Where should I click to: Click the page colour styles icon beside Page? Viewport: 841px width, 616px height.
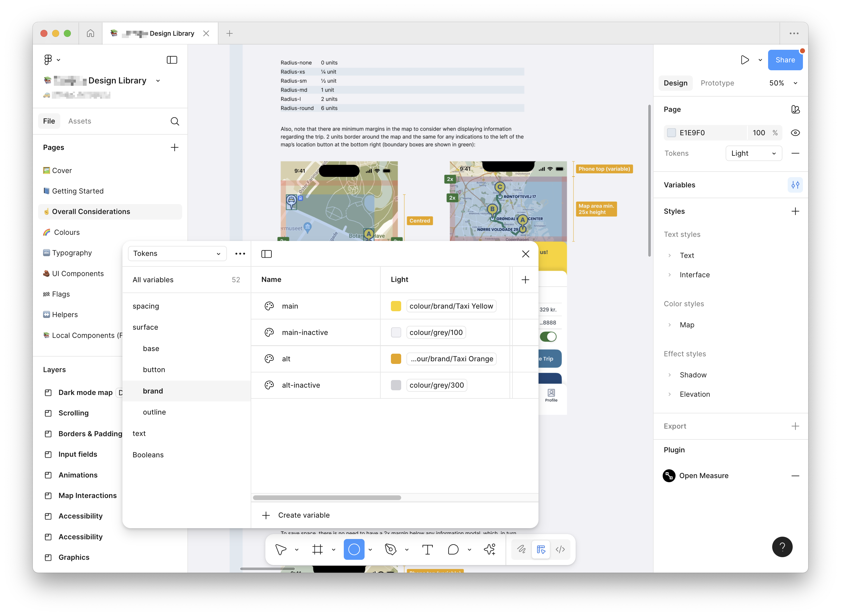[795, 109]
